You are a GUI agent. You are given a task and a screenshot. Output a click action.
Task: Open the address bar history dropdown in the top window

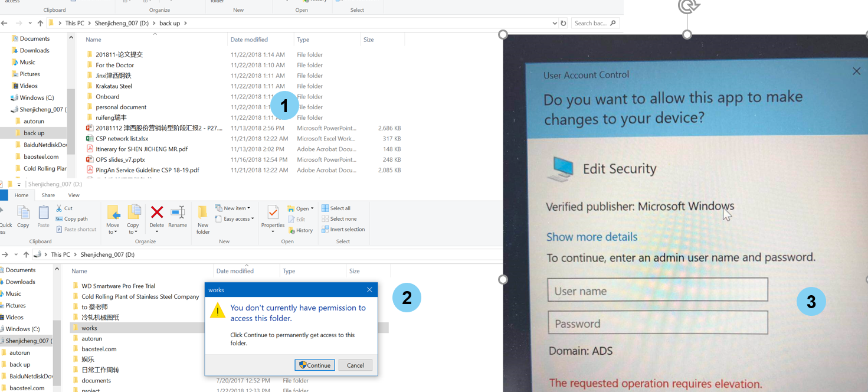click(x=555, y=24)
